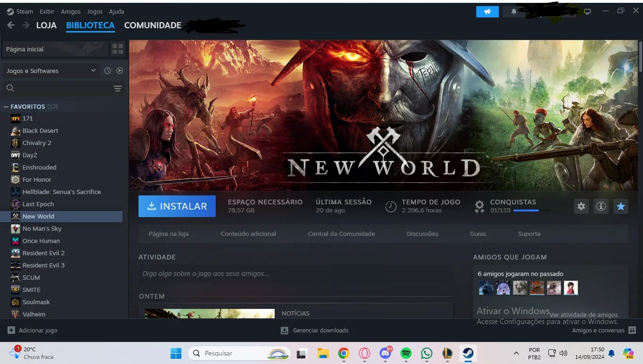Open the Jogos menu
Image resolution: width=643 pixels, height=364 pixels.
[95, 11]
